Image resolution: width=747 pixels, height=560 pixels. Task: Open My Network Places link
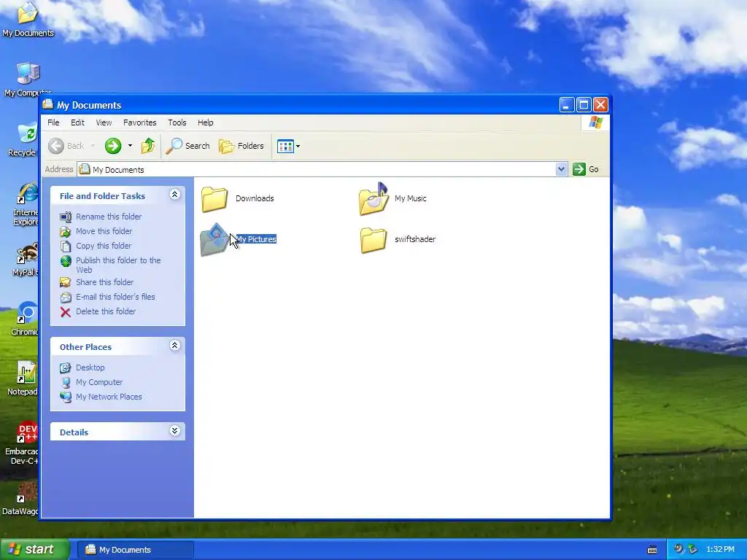click(109, 397)
